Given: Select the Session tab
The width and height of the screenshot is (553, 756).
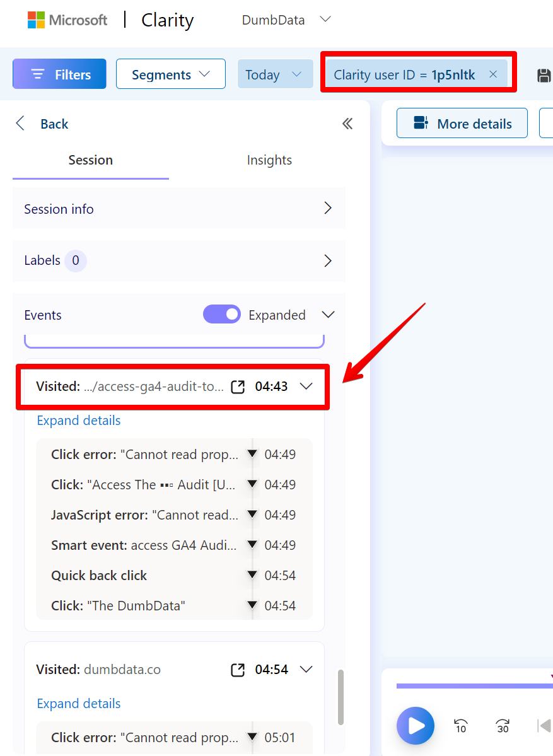Looking at the screenshot, I should pyautogui.click(x=90, y=160).
